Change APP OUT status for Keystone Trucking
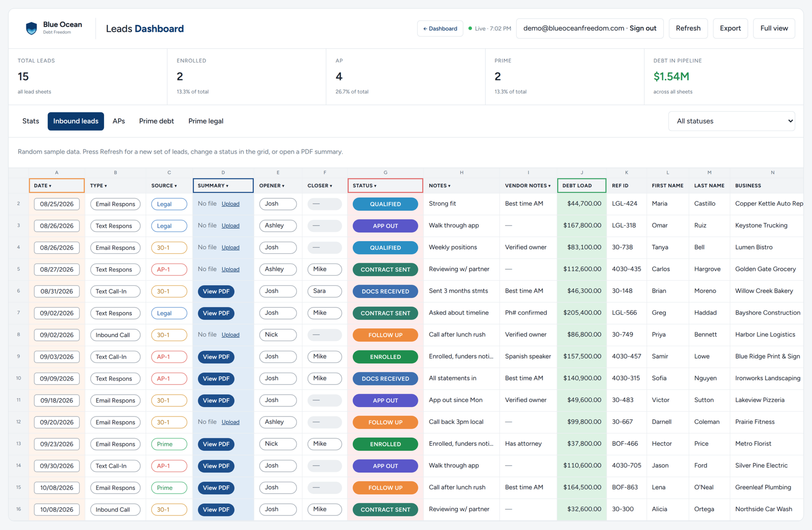The image size is (812, 530). tap(385, 226)
